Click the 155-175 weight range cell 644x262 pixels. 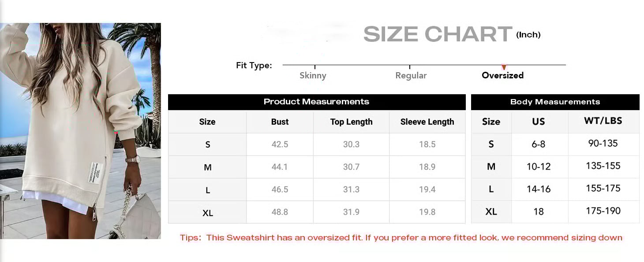[603, 188]
